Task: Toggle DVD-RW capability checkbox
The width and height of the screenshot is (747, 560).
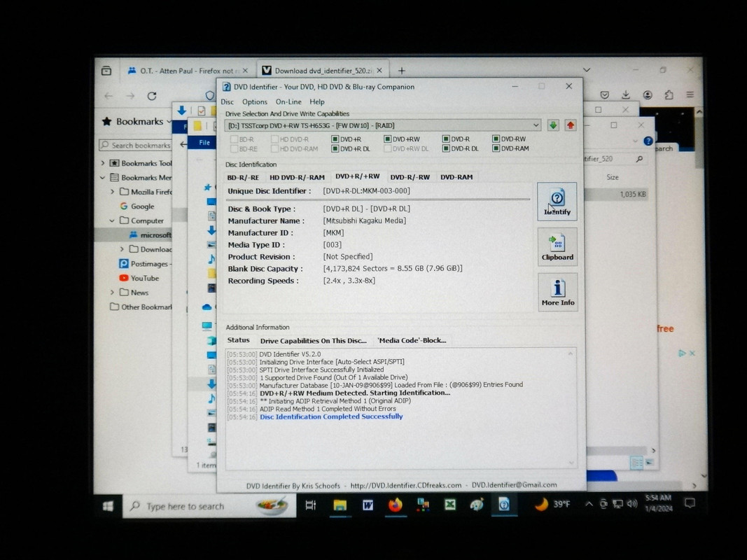Action: [x=496, y=139]
